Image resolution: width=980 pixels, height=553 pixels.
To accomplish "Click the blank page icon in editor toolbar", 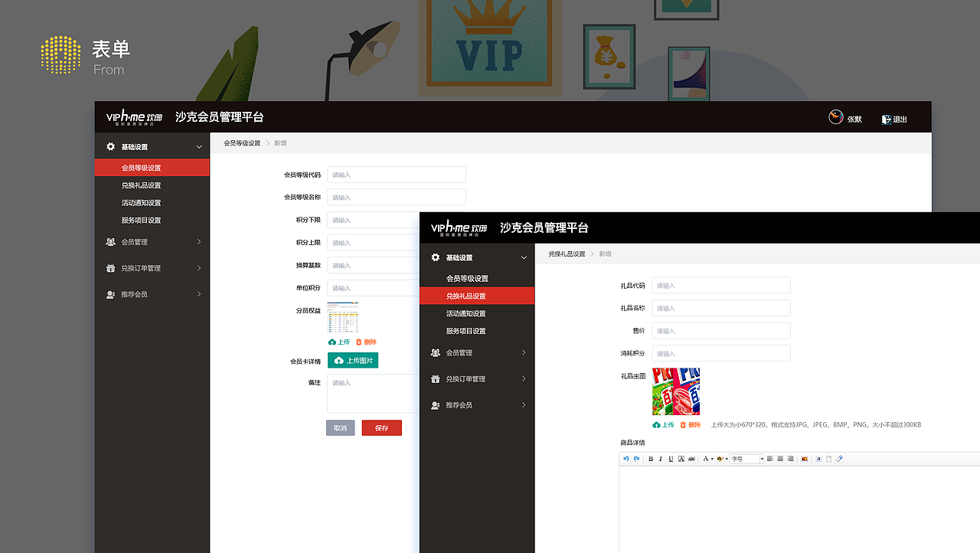I will (x=828, y=459).
